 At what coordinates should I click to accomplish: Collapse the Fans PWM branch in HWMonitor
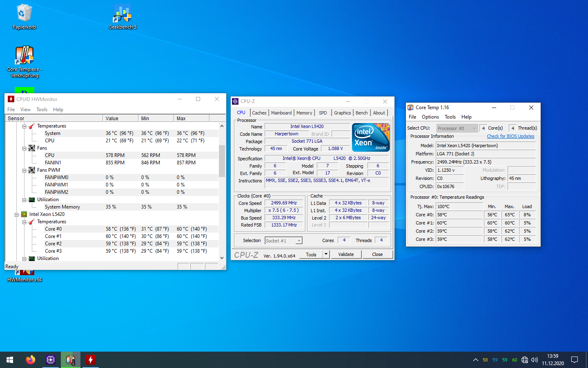[x=25, y=170]
